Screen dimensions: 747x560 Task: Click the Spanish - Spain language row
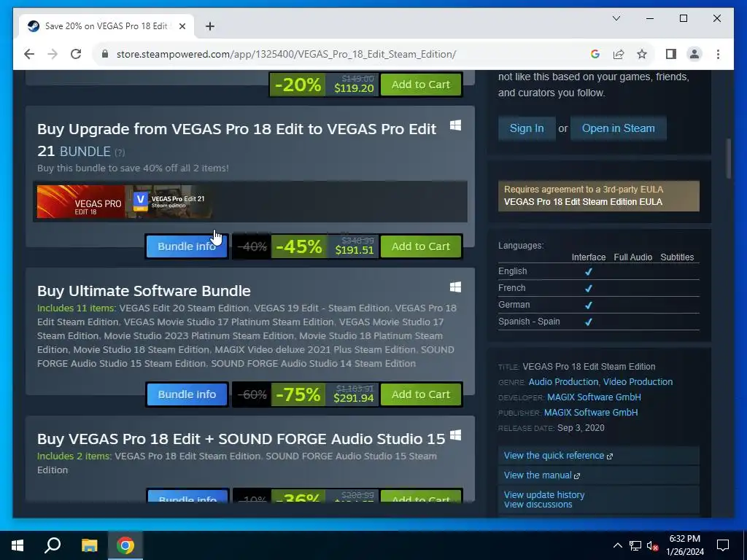click(x=599, y=322)
